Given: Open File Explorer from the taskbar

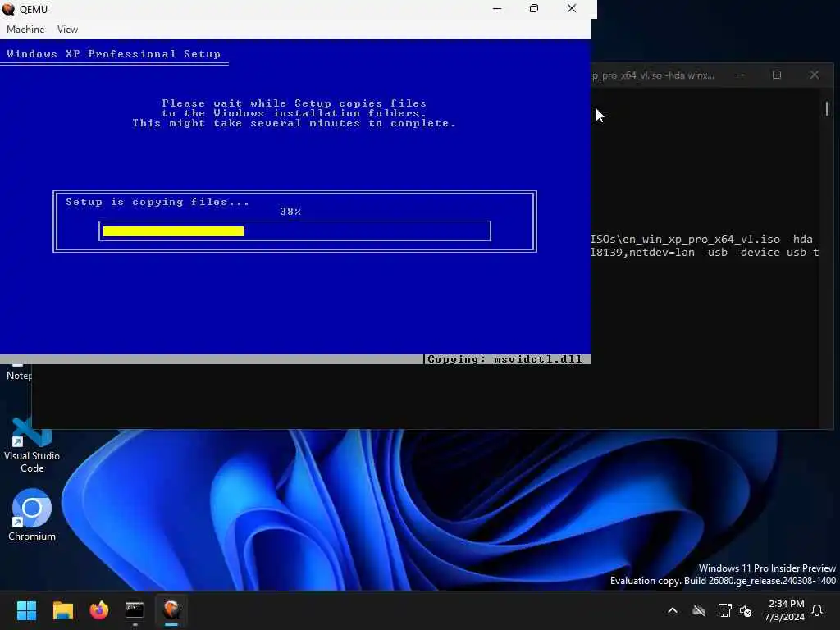Looking at the screenshot, I should click(x=62, y=610).
